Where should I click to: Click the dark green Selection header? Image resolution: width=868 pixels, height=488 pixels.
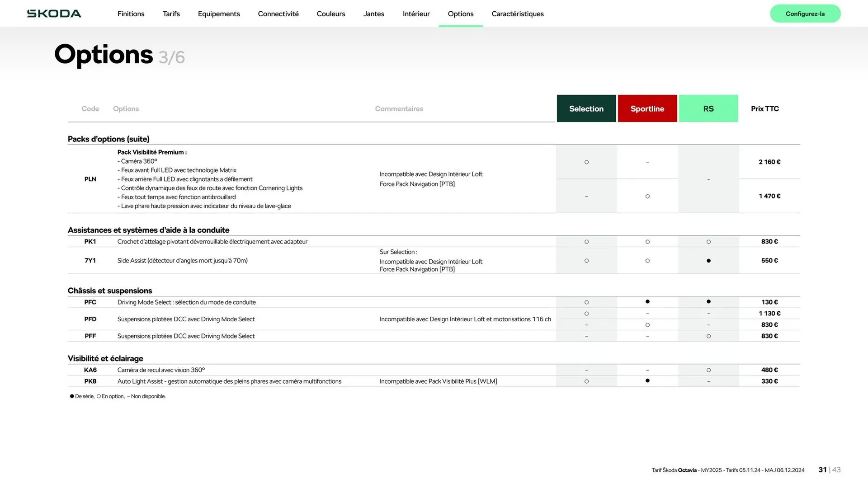(586, 108)
